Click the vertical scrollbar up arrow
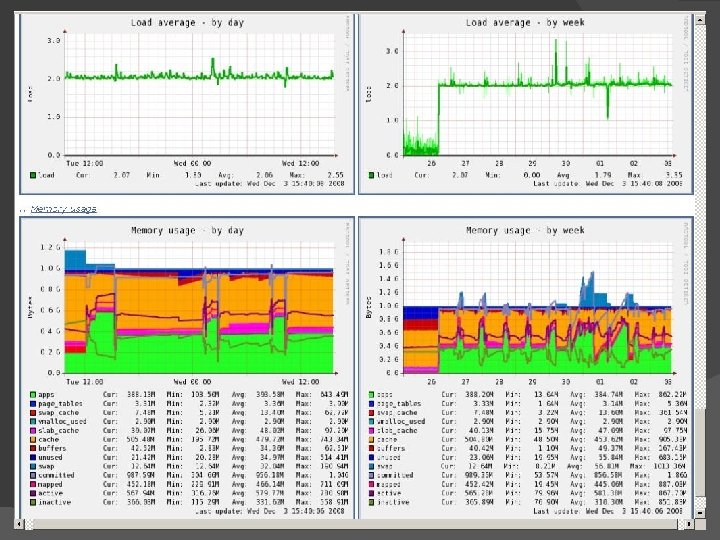 [x=700, y=20]
